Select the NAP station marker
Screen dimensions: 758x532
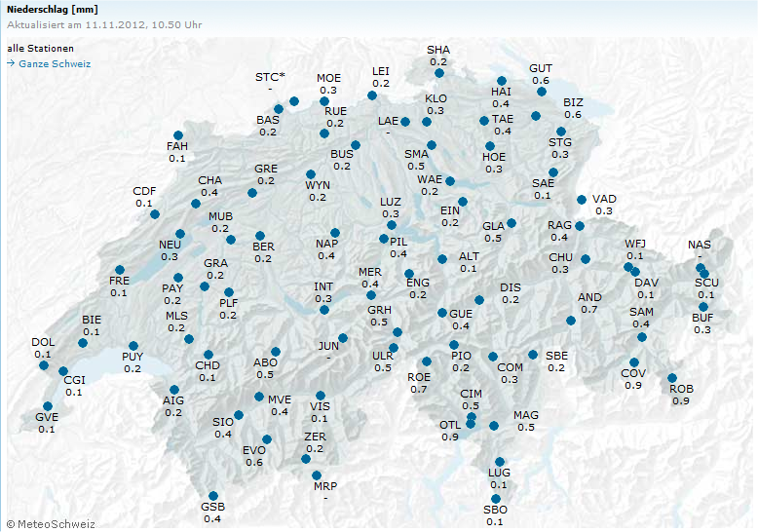click(334, 233)
